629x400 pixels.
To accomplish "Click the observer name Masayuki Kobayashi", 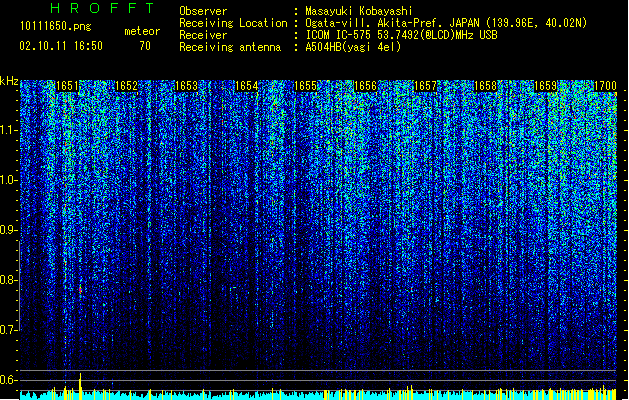I will [359, 11].
